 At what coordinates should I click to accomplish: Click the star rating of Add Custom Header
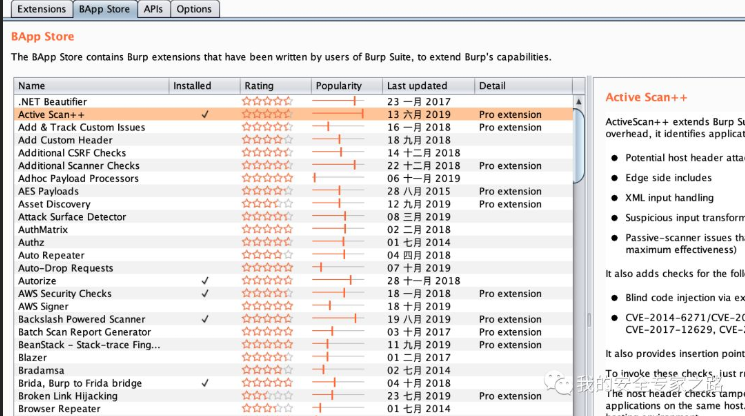click(x=267, y=140)
